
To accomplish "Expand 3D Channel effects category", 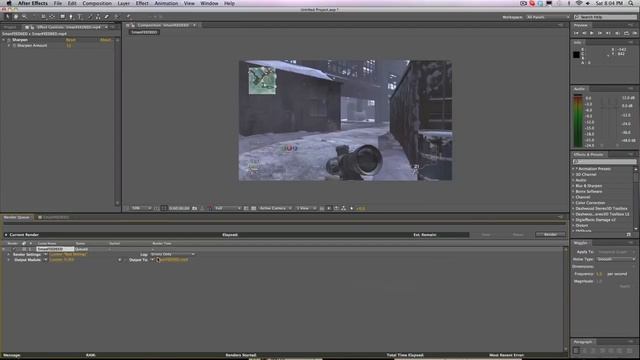I will pyautogui.click(x=573, y=174).
